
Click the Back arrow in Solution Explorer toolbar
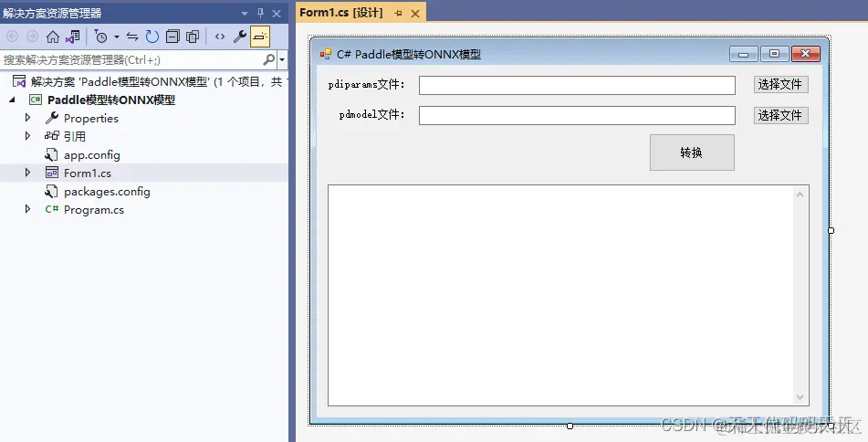pos(12,37)
